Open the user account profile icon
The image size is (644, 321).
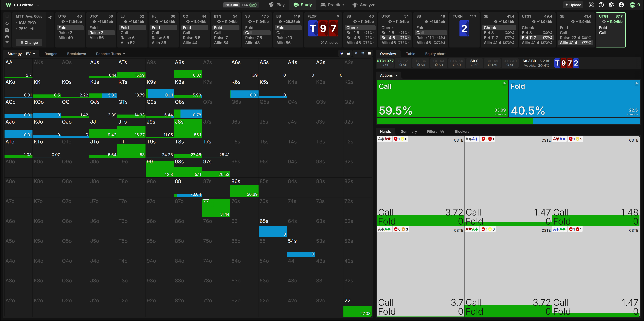[621, 5]
